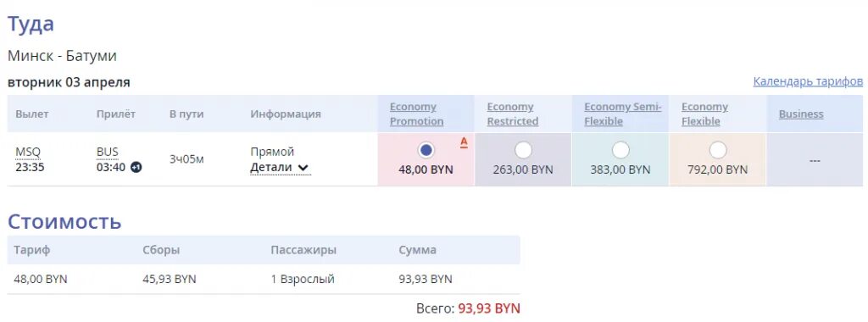Open the Детали flight details dropdown
868x322 pixels.
[280, 167]
